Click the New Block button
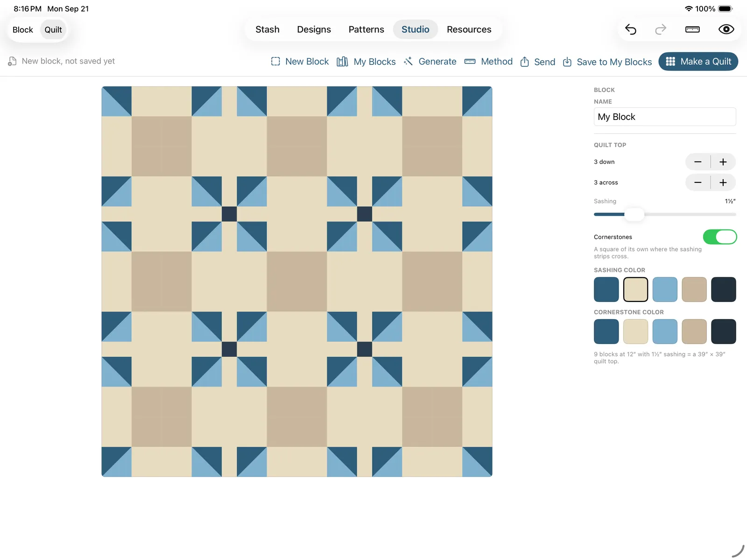Screen dimensions: 747x560 (x=300, y=62)
